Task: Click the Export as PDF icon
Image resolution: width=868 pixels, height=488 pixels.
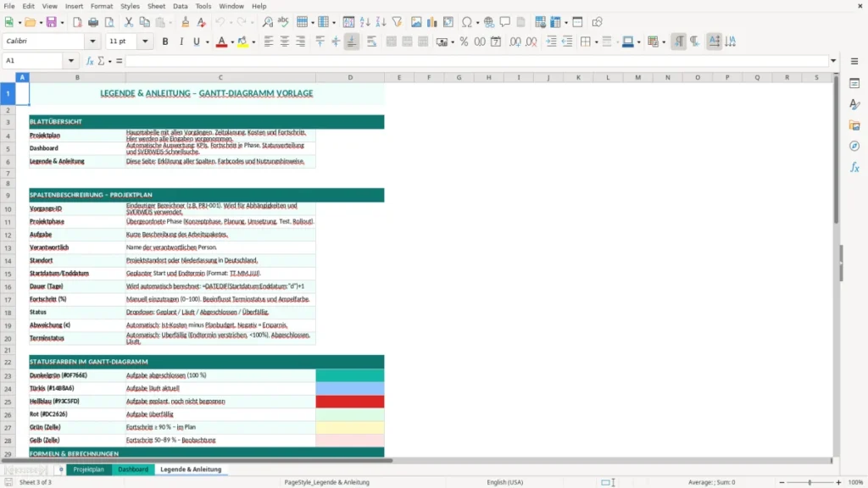Action: (77, 22)
